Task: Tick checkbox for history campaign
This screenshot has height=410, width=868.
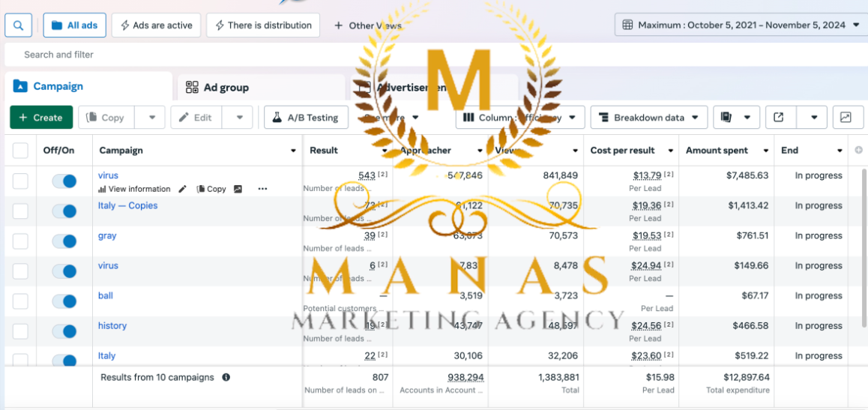Action: [x=20, y=331]
